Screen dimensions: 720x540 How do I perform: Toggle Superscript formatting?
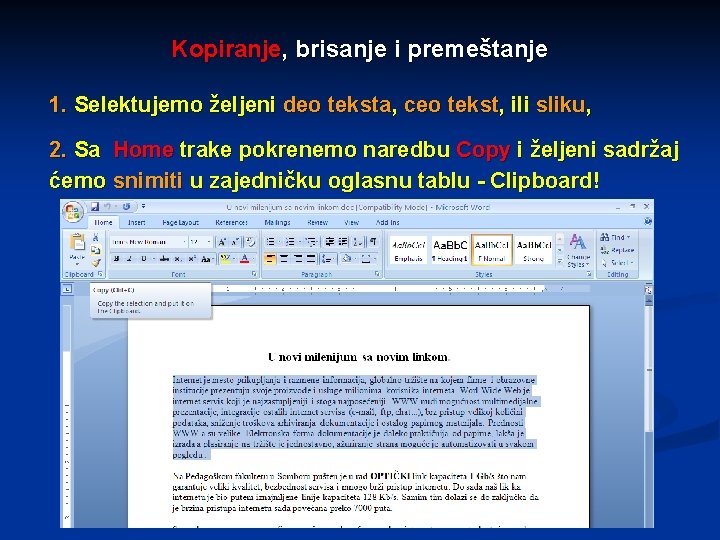[x=192, y=259]
